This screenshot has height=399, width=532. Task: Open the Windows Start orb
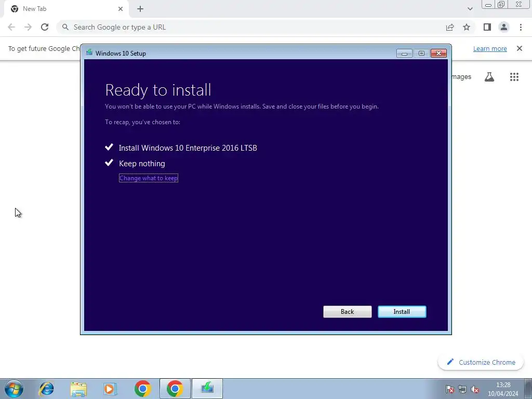[x=14, y=389]
